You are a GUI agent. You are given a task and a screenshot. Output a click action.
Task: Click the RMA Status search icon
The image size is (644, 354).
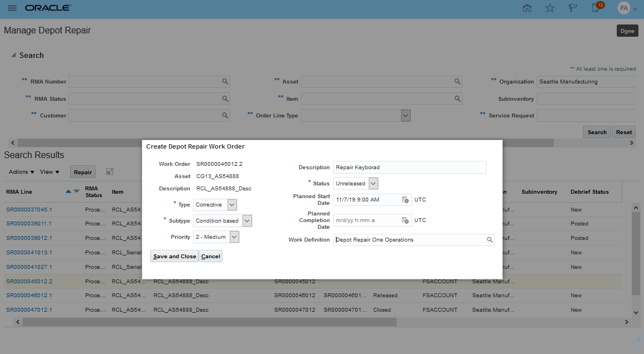225,99
